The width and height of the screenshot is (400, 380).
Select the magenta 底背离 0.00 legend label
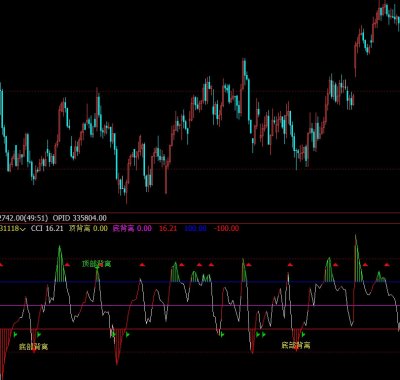point(132,228)
